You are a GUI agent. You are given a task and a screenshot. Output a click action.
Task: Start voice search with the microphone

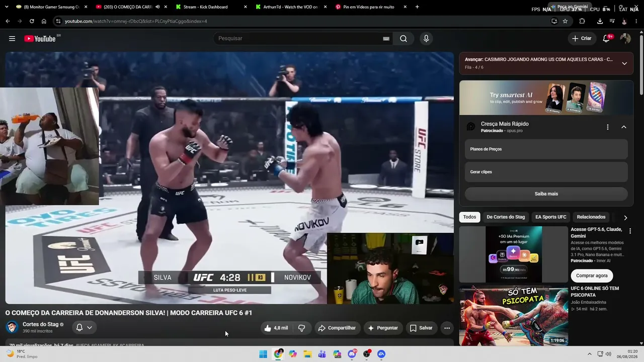tap(426, 39)
